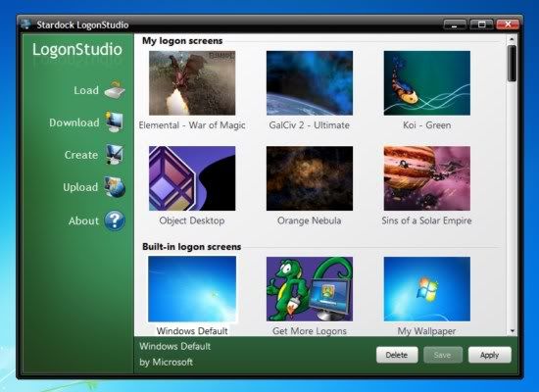
Task: Click the Load drive icon
Action: 115,90
